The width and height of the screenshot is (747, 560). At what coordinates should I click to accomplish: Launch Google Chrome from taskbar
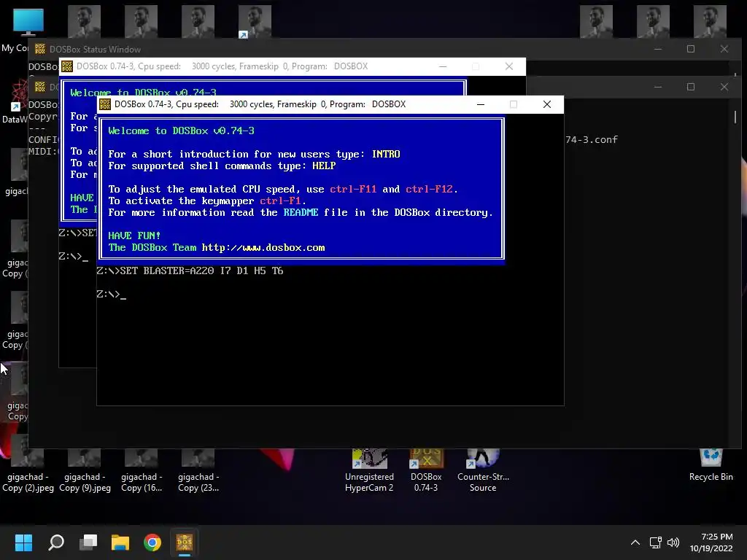152,542
